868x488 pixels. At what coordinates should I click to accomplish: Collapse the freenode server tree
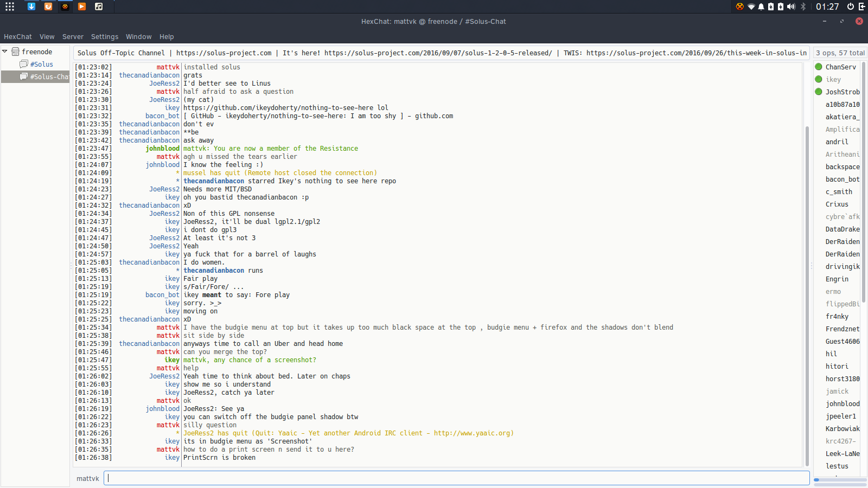tap(5, 52)
